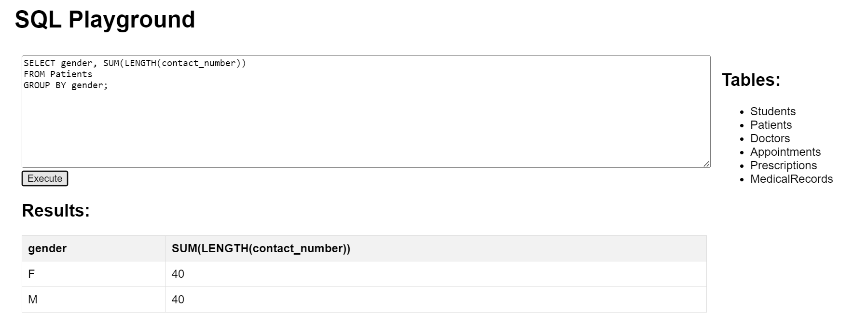Choose Appointments from the Tables list
868x327 pixels.
click(x=785, y=152)
